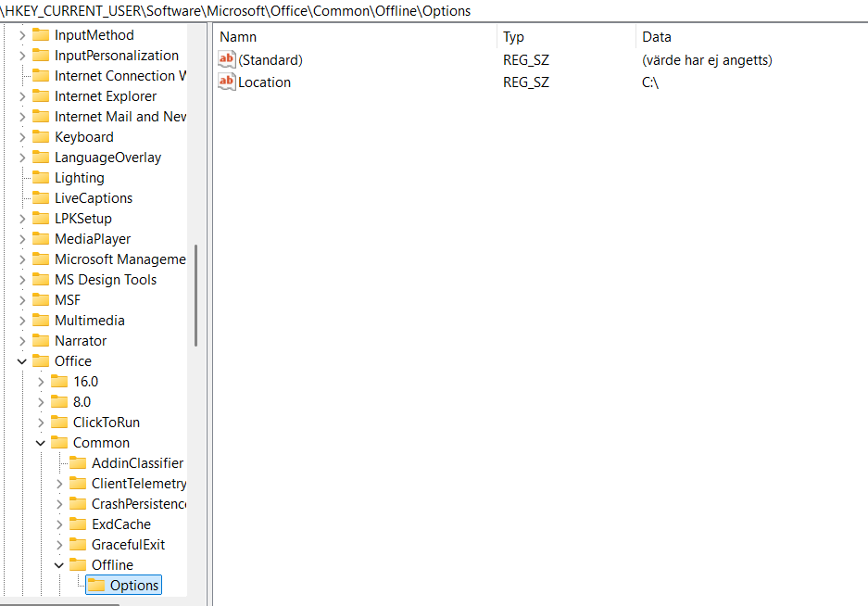Select the (Standard) value name

[270, 60]
